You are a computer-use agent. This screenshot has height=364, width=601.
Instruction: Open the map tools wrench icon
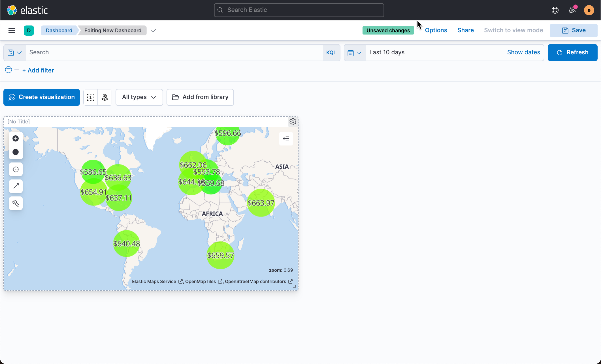click(16, 203)
